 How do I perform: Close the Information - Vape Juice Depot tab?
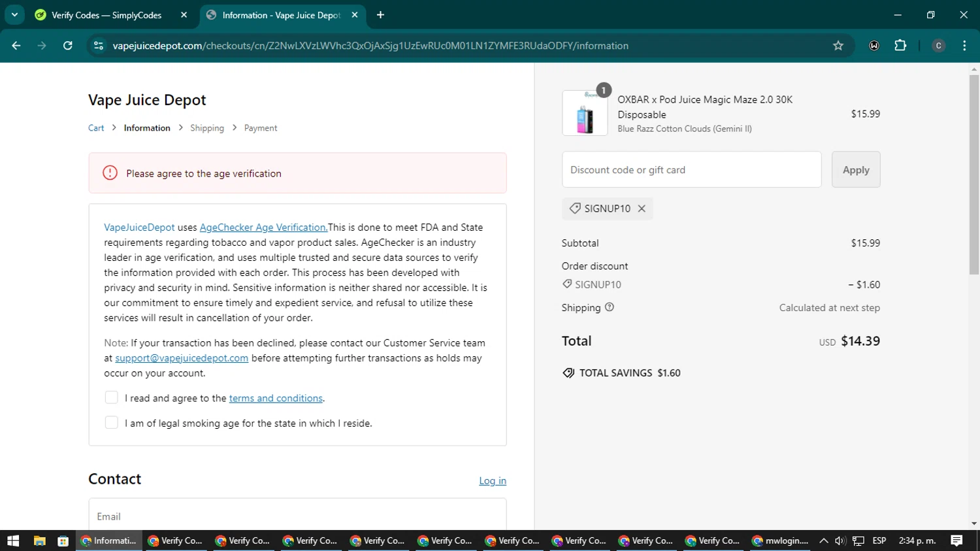(x=355, y=15)
